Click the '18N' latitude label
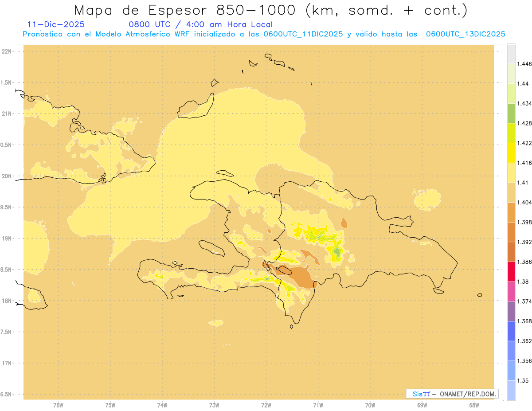Viewport: 532px width, 411px height. pyautogui.click(x=8, y=301)
